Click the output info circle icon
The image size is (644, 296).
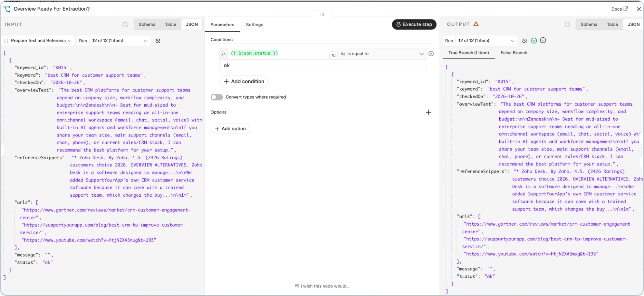click(x=543, y=40)
